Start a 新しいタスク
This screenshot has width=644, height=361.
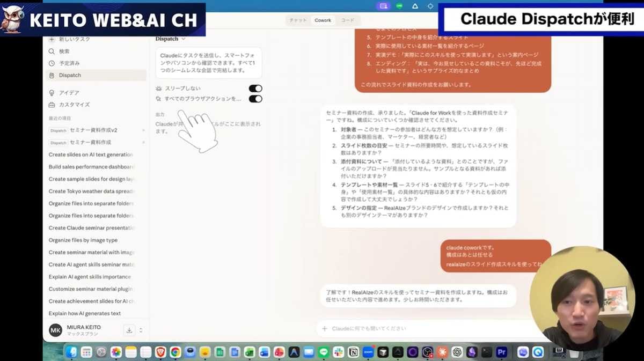click(x=74, y=39)
